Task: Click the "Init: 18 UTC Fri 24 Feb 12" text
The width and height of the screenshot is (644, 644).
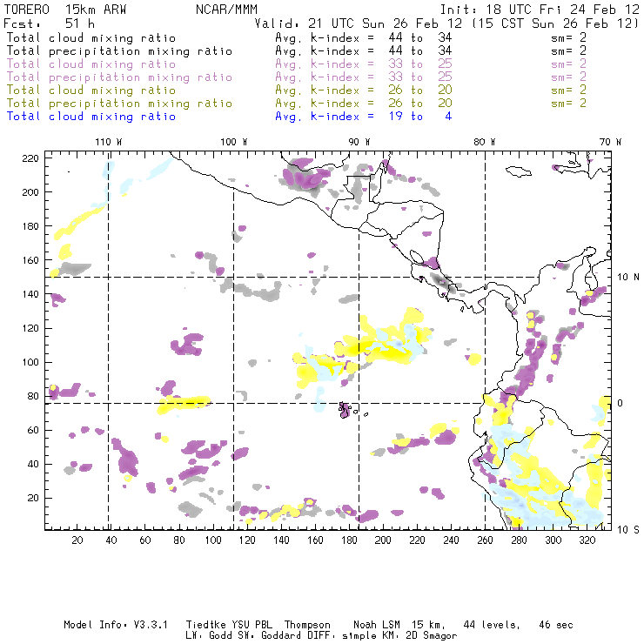Action: (540, 10)
